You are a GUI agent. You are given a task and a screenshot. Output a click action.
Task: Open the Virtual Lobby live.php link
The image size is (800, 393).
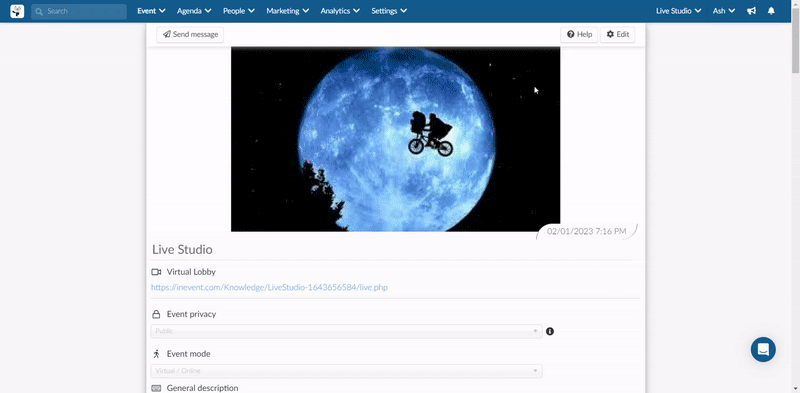(269, 287)
